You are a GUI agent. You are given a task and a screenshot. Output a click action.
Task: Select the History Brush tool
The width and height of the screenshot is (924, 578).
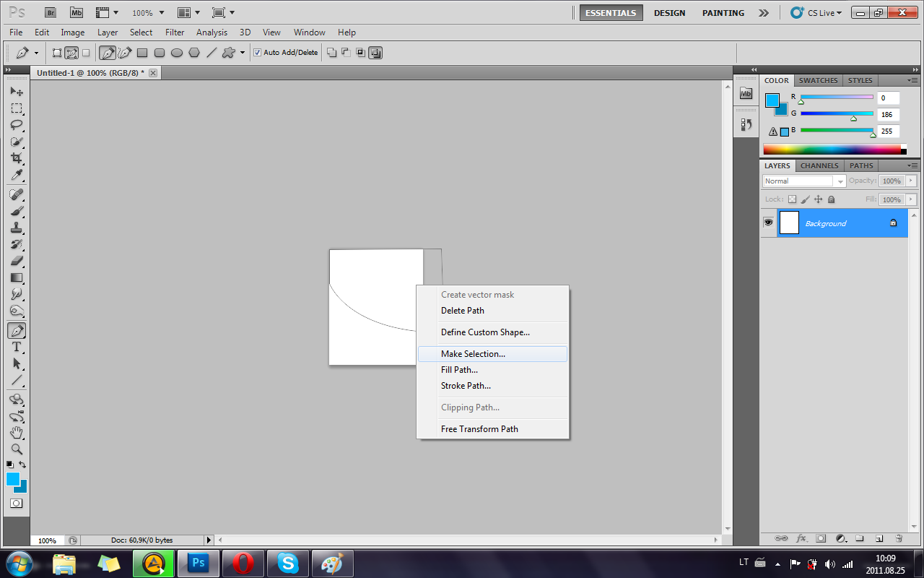[x=17, y=244]
